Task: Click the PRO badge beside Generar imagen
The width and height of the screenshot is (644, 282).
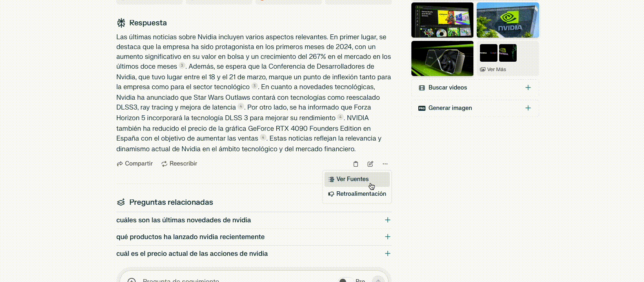Action: click(x=422, y=108)
